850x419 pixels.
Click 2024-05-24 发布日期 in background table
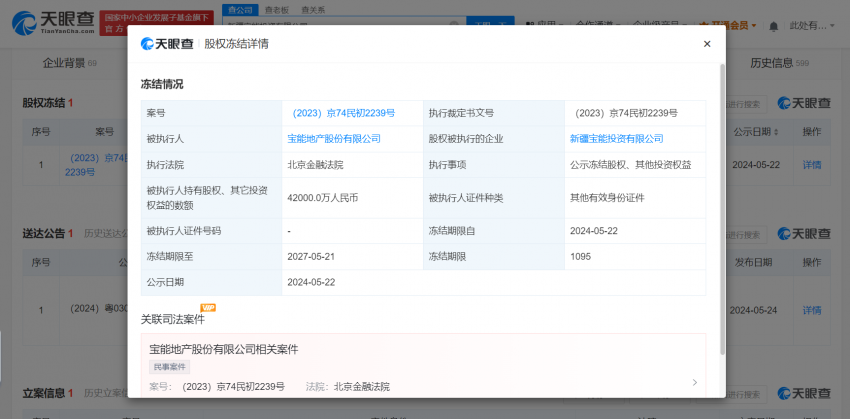[x=753, y=311]
